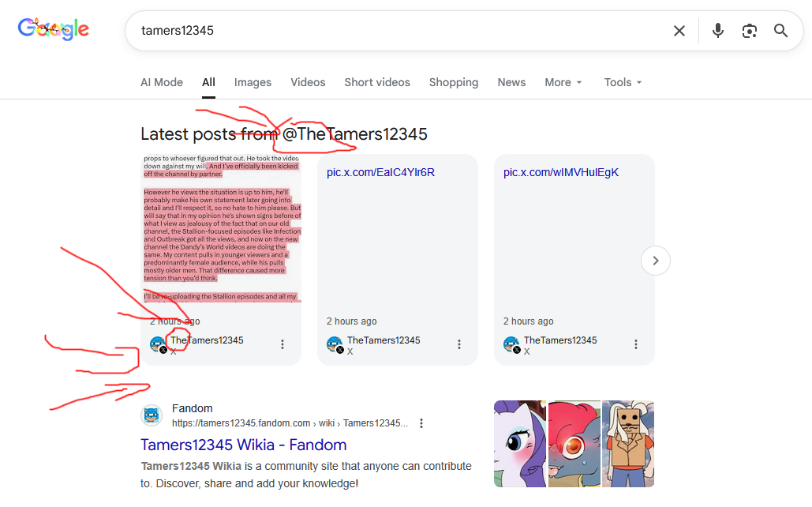Click the Fandom site favicon

pyautogui.click(x=152, y=415)
